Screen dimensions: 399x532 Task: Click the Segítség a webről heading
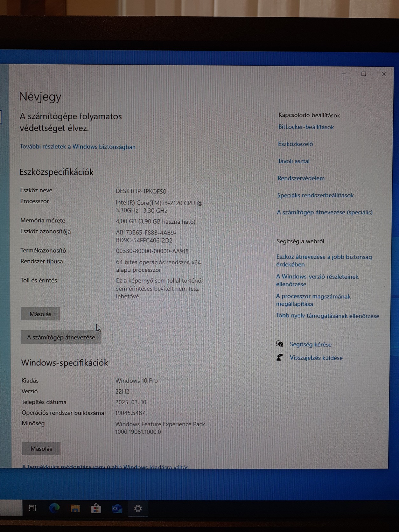coord(300,241)
